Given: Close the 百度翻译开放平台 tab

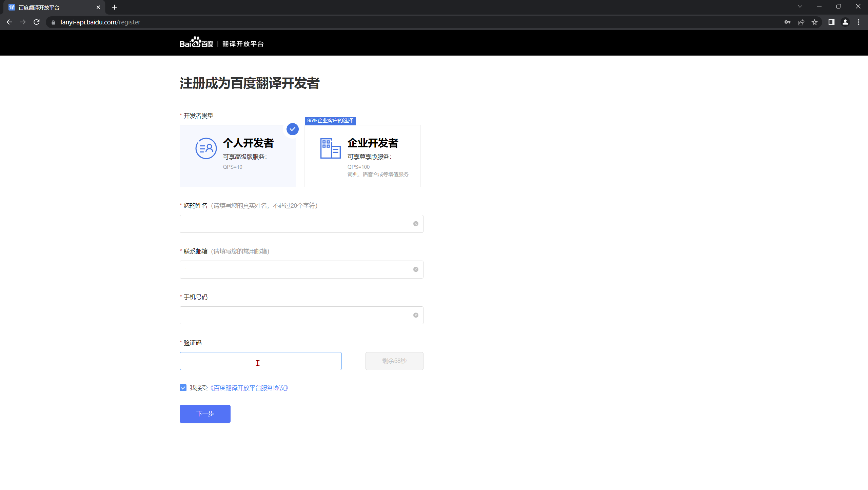Looking at the screenshot, I should coord(98,7).
